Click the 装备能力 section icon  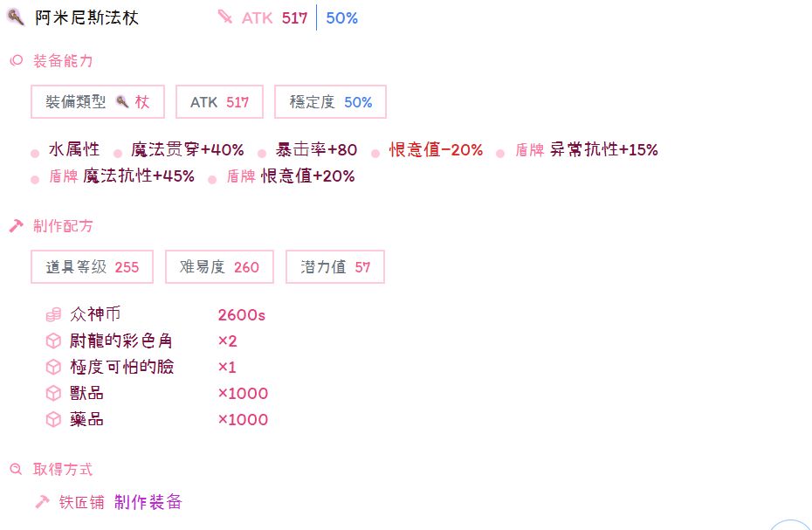[x=16, y=61]
